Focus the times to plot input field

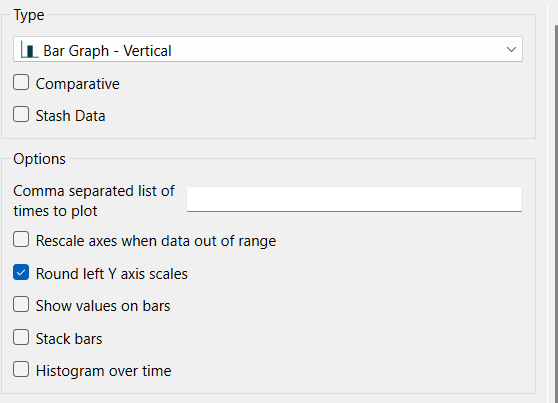click(354, 199)
